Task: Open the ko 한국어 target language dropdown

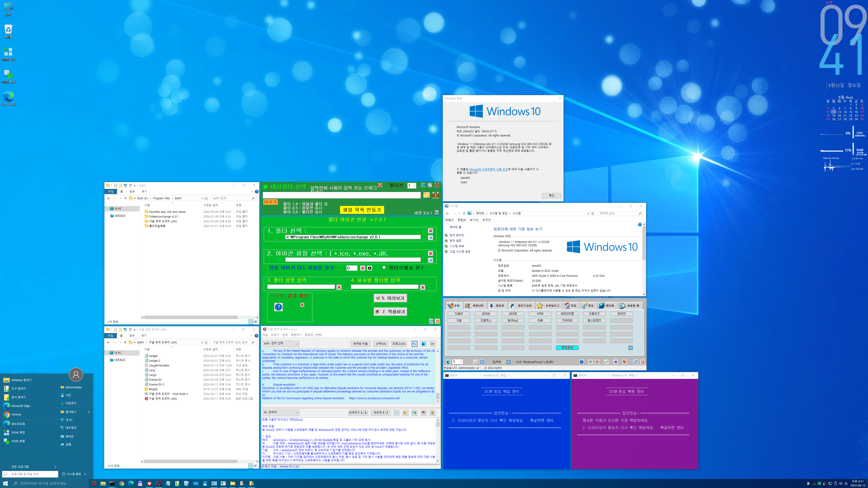Action: pyautogui.click(x=281, y=413)
